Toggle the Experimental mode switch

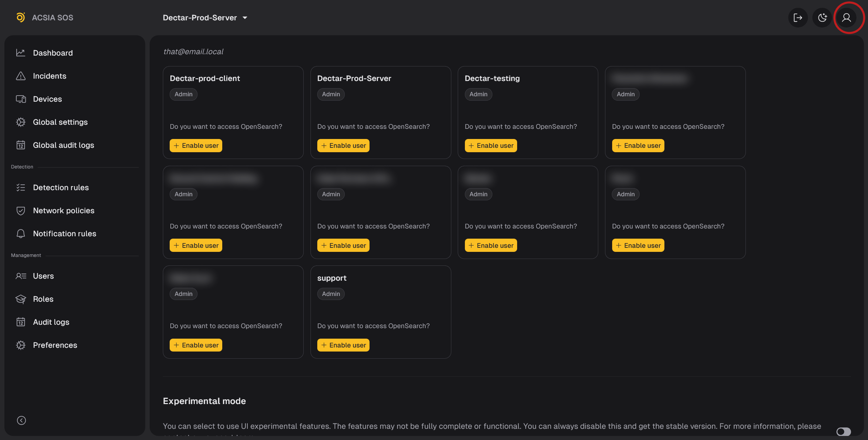click(844, 432)
